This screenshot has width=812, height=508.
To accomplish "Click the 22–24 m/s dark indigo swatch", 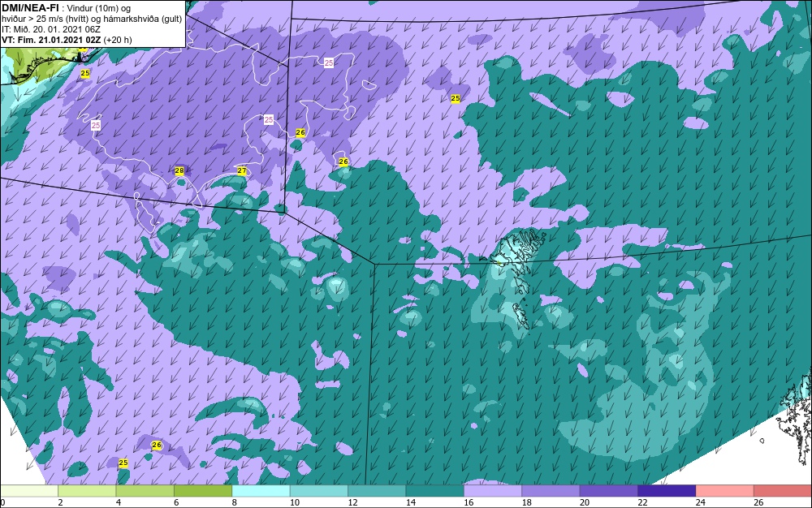I will [667, 491].
